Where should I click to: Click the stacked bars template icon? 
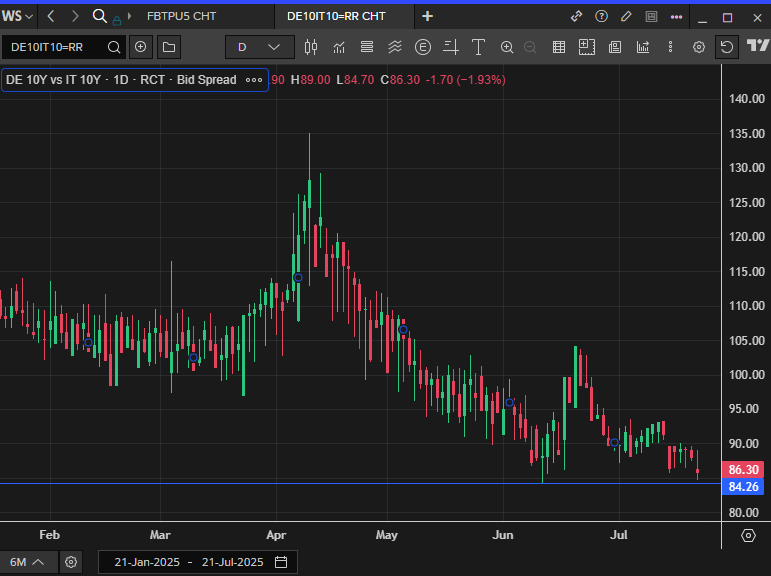click(367, 47)
